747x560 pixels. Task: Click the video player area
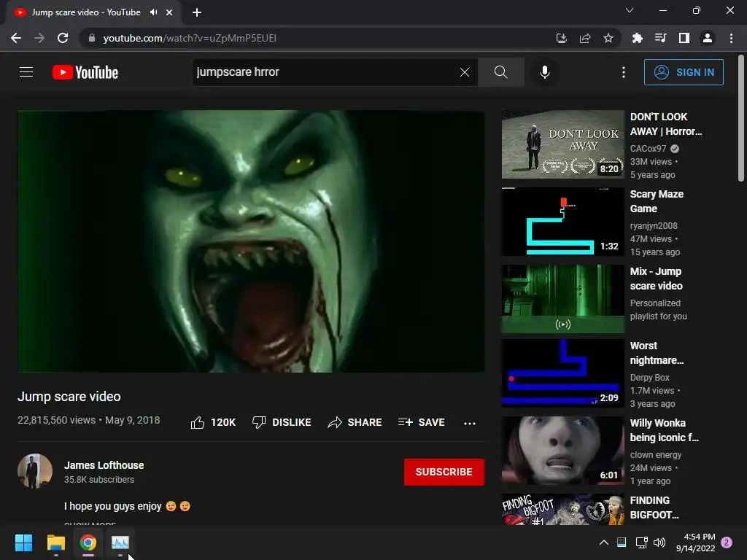pyautogui.click(x=251, y=241)
